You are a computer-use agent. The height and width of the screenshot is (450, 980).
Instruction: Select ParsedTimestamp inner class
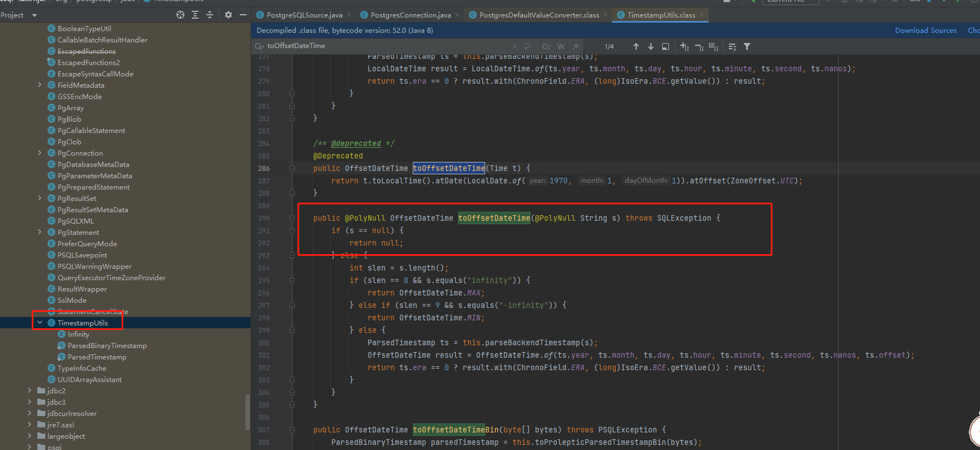pyautogui.click(x=97, y=357)
